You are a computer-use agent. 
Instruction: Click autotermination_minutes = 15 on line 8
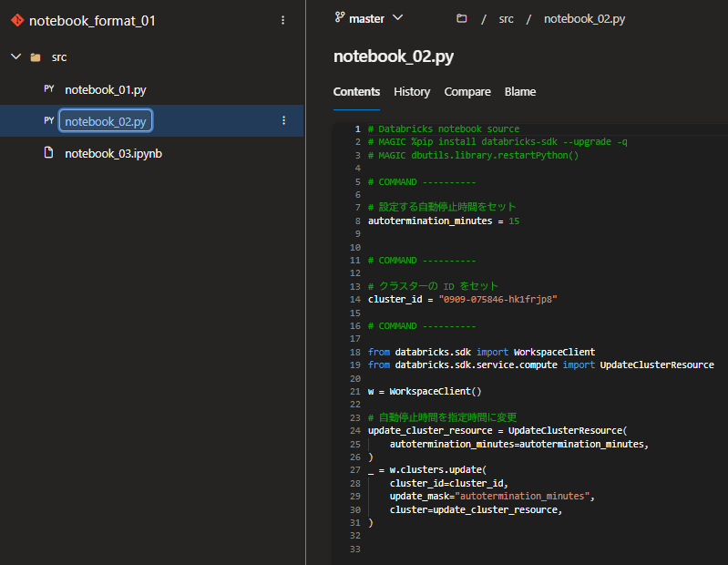pyautogui.click(x=444, y=221)
